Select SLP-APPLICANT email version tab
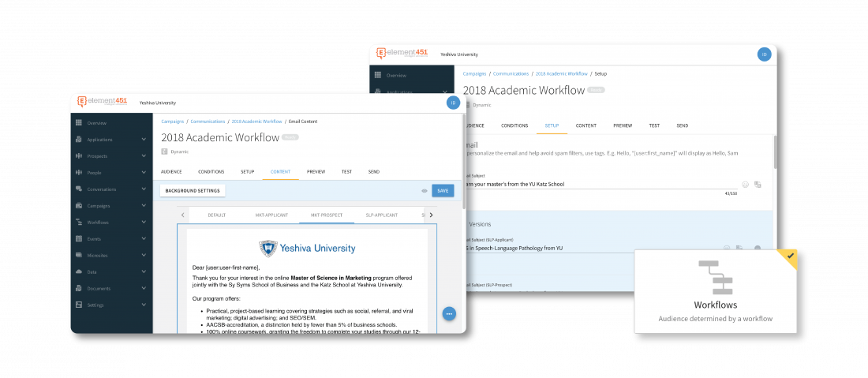The image size is (868, 378). 381,215
